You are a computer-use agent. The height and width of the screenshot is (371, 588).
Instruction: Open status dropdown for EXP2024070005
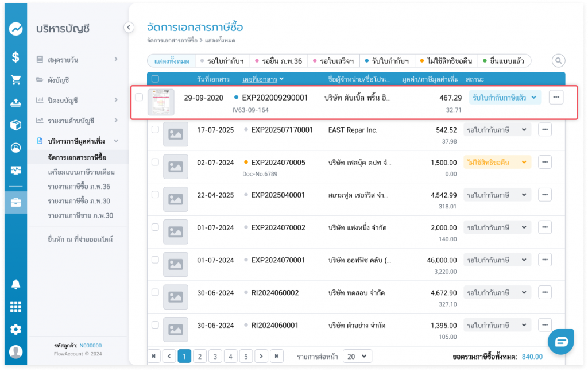tap(497, 163)
